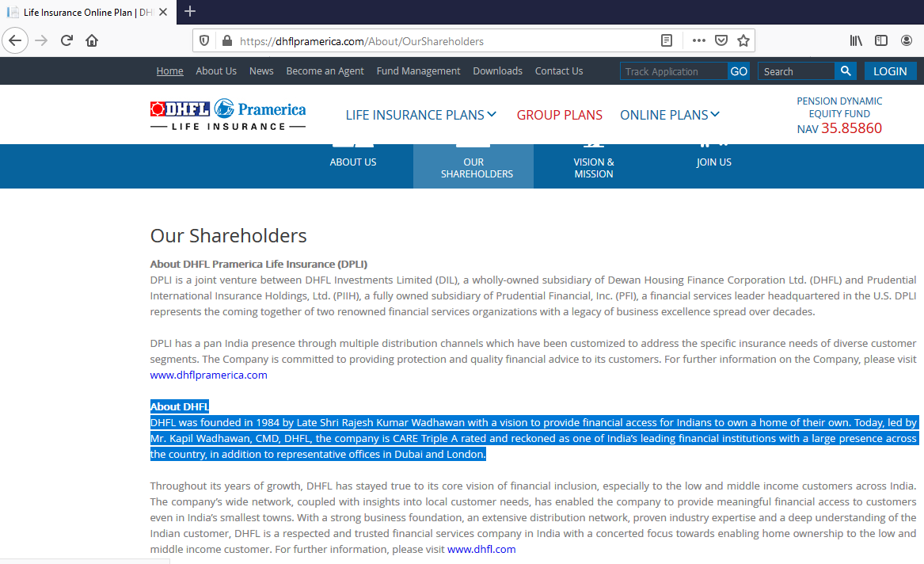Click the highlighted About DHFL heading
924x564 pixels.
click(180, 406)
